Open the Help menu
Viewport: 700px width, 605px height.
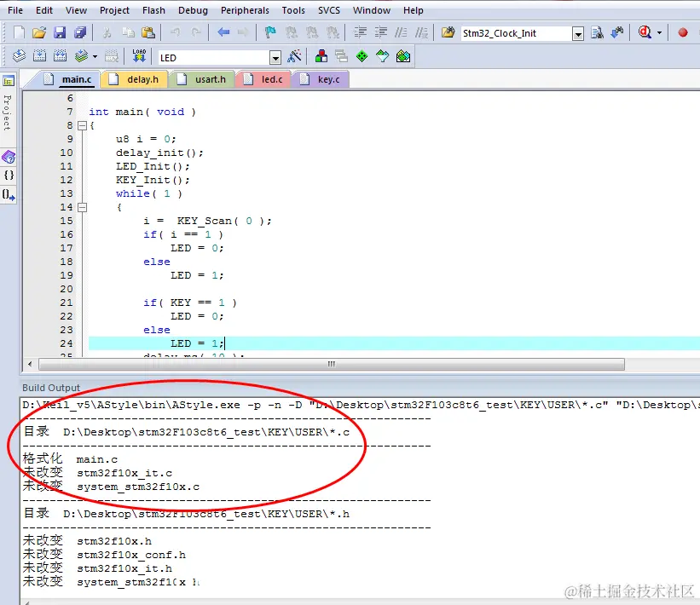[x=414, y=10]
